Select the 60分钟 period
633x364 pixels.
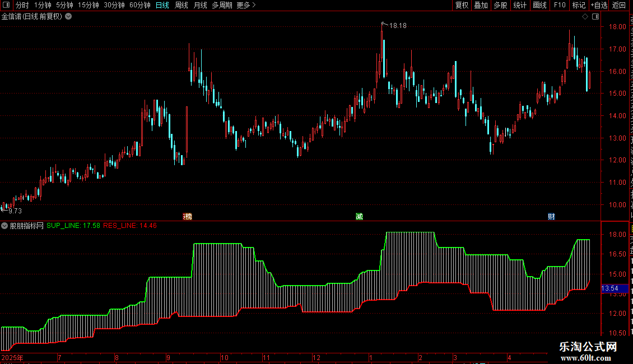[139, 5]
